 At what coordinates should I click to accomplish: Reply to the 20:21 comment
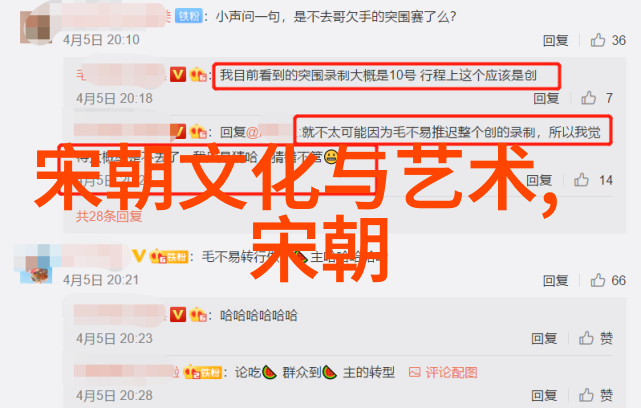556,280
